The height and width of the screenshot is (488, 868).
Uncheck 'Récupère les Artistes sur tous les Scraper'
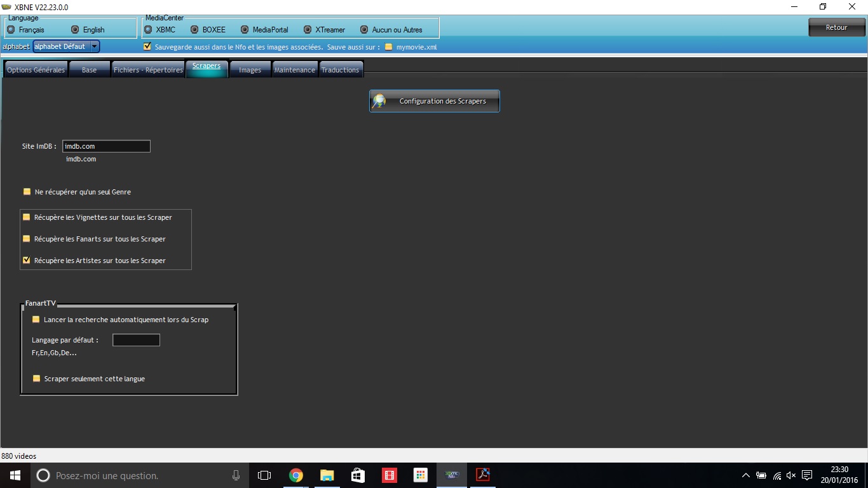point(27,260)
